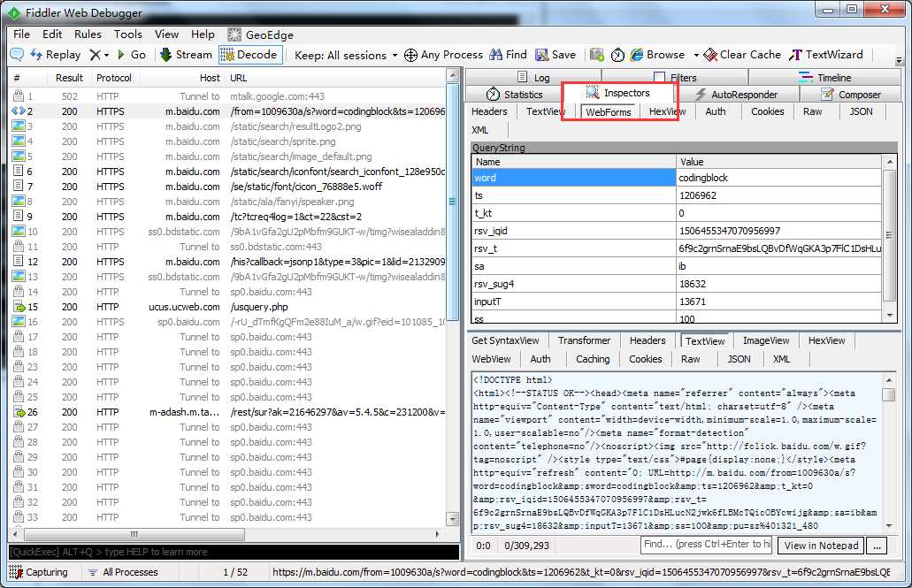
Task: Select request XML inspector tab
Action: click(x=480, y=130)
